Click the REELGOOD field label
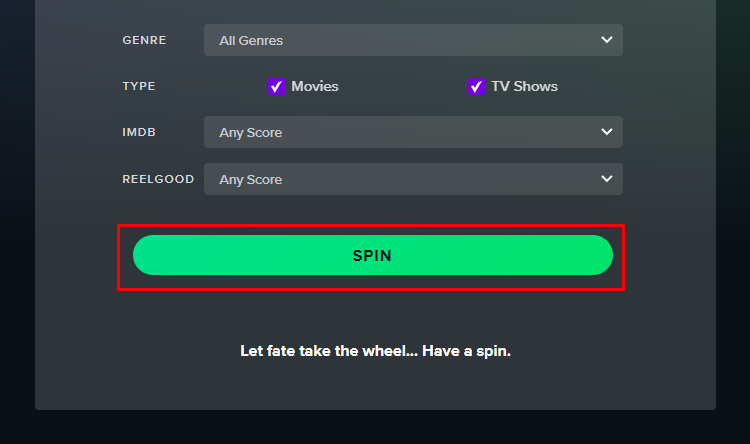 coord(158,179)
